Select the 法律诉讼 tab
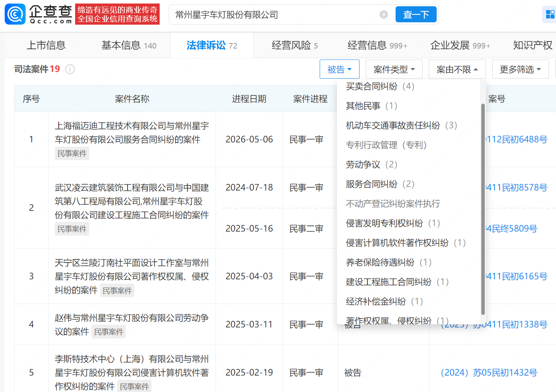556x392 pixels. pos(212,45)
